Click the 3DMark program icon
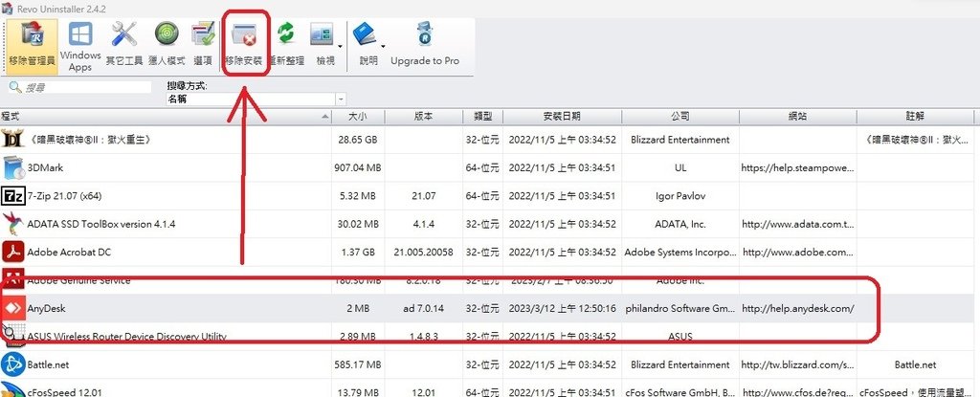 coord(13,167)
